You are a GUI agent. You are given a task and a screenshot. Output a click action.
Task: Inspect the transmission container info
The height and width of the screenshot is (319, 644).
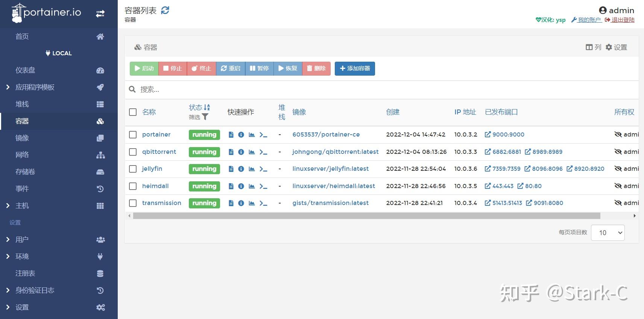pos(241,203)
